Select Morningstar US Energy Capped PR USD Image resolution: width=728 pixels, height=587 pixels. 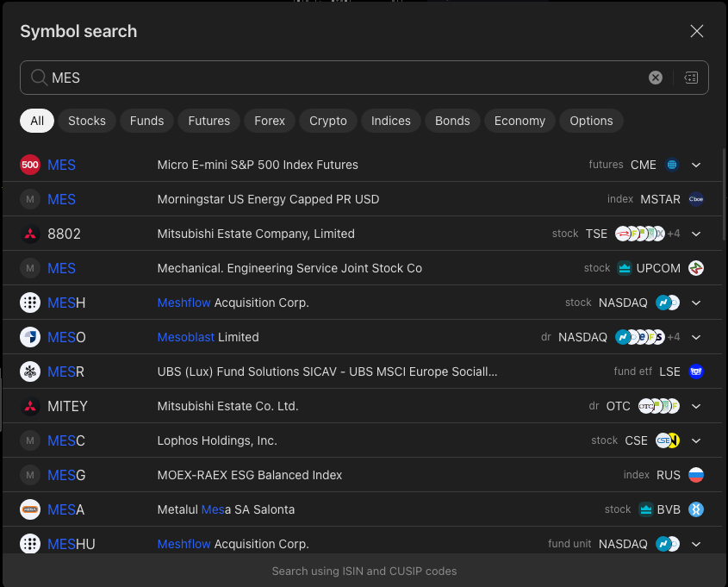[268, 199]
